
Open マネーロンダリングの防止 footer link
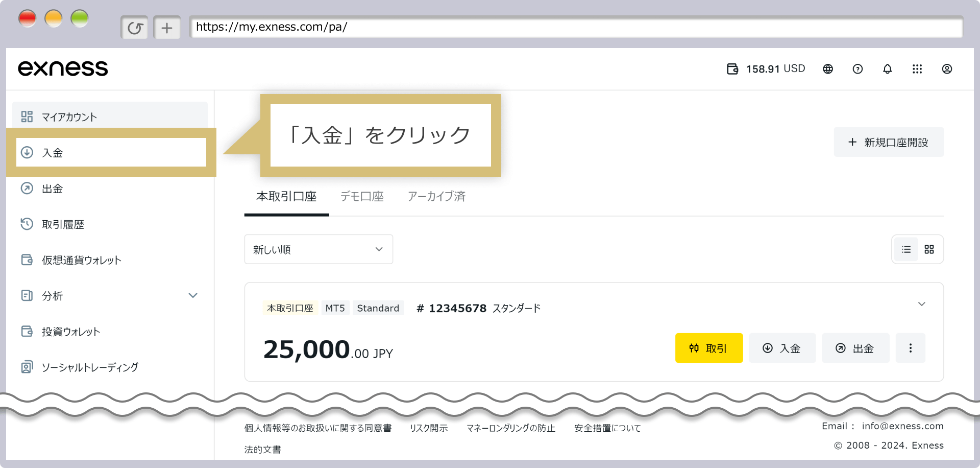pyautogui.click(x=511, y=428)
